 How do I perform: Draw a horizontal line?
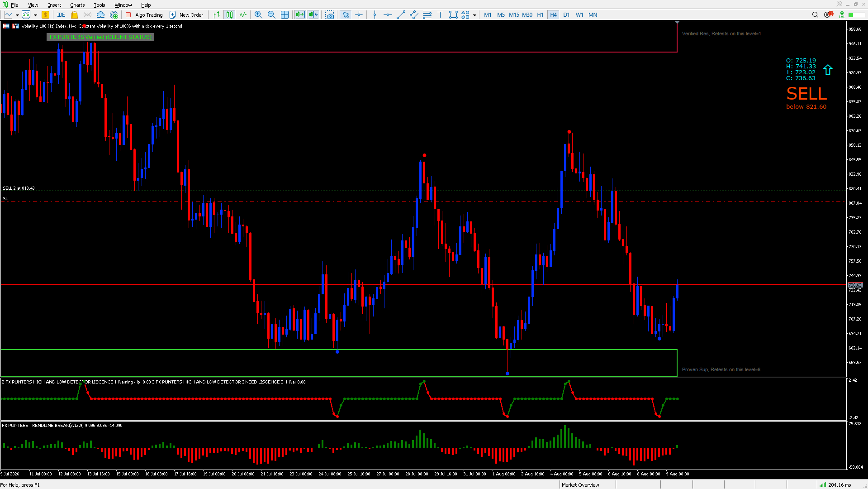[388, 15]
